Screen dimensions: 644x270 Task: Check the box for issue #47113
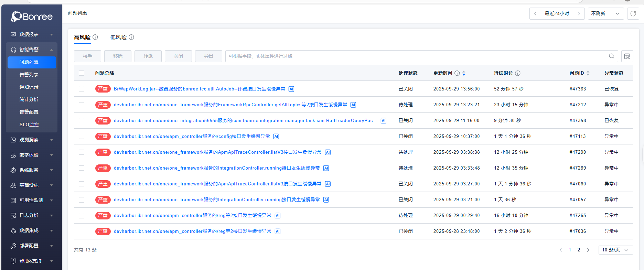(82, 136)
